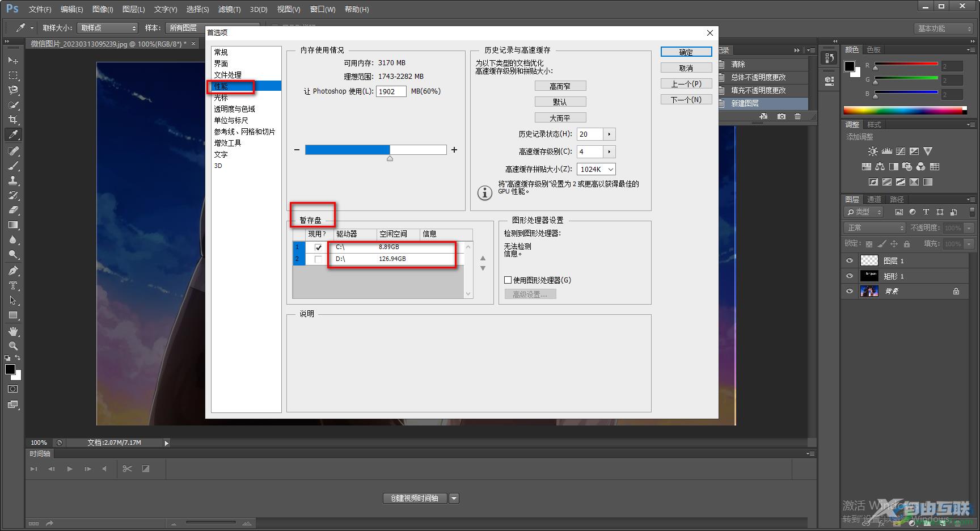Click the memory usage slider track

click(375, 150)
